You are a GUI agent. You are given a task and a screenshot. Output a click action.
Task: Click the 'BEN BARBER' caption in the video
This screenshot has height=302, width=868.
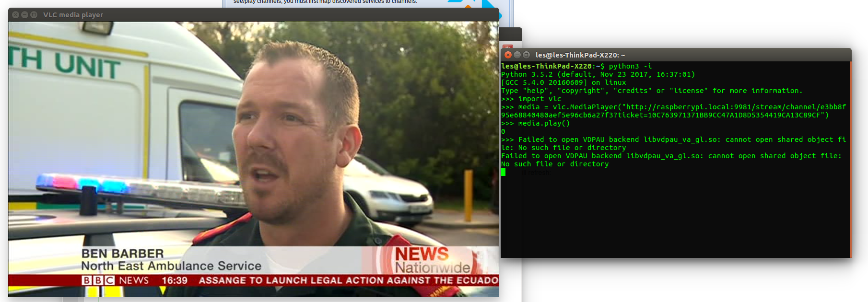[123, 254]
